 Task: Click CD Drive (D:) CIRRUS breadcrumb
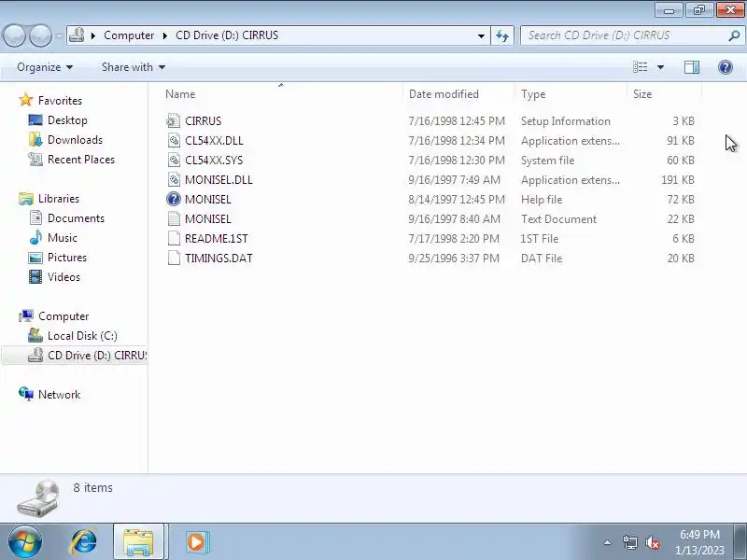[x=227, y=35]
